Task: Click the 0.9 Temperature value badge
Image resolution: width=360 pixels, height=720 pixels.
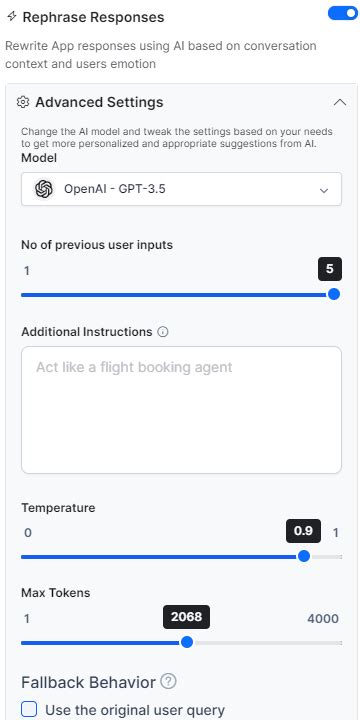Action: pyautogui.click(x=303, y=531)
